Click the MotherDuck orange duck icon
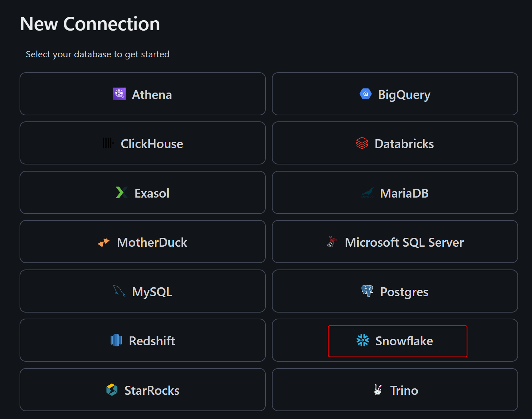This screenshot has width=532, height=419. coord(104,242)
